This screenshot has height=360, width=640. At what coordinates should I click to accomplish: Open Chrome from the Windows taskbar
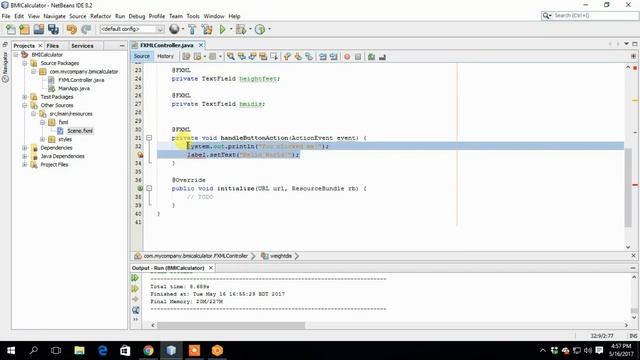148,350
